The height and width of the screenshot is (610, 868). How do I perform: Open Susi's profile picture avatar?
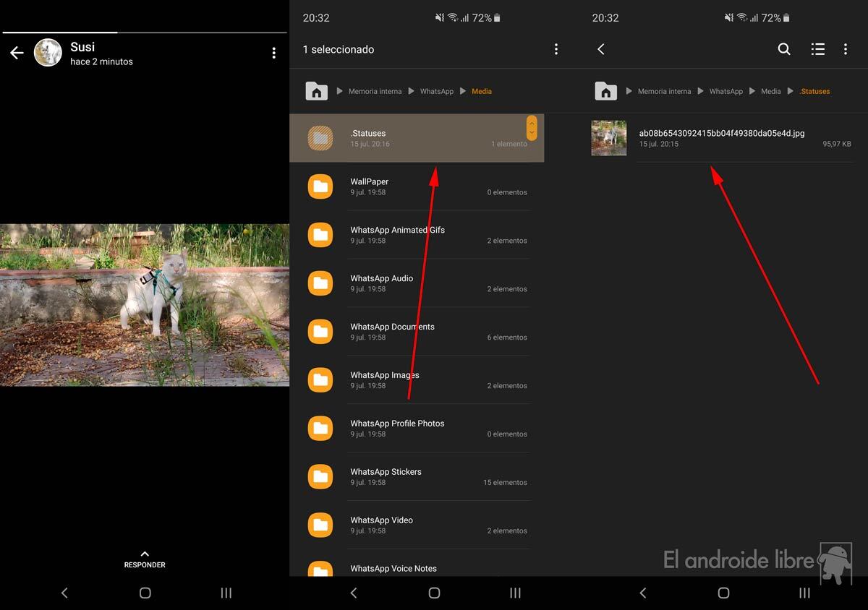(48, 53)
